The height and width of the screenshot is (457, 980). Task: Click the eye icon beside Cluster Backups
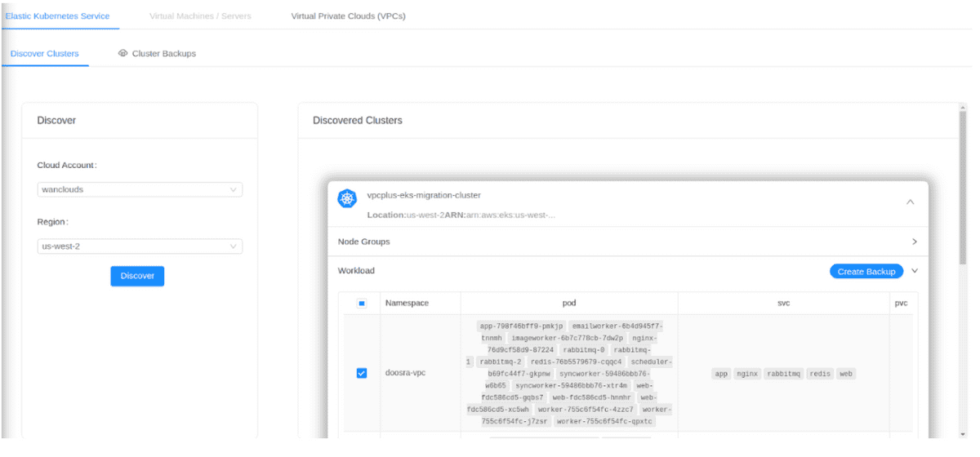tap(123, 54)
